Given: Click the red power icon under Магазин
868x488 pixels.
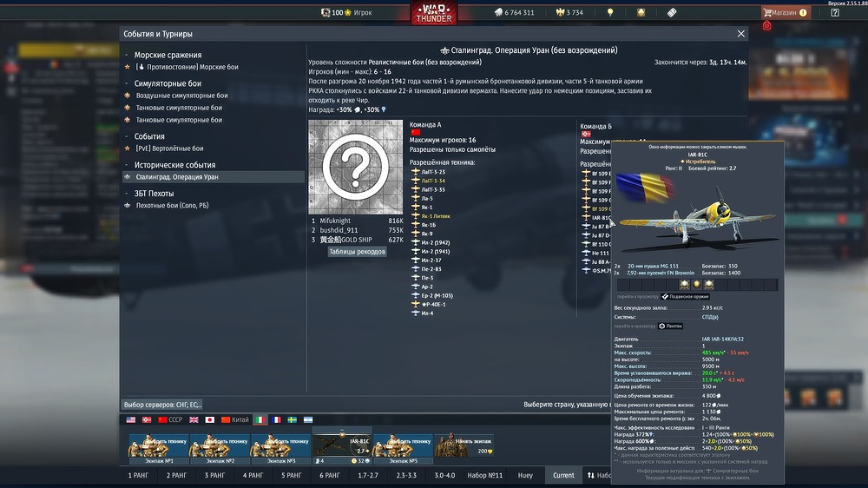Looking at the screenshot, I should (x=766, y=25).
